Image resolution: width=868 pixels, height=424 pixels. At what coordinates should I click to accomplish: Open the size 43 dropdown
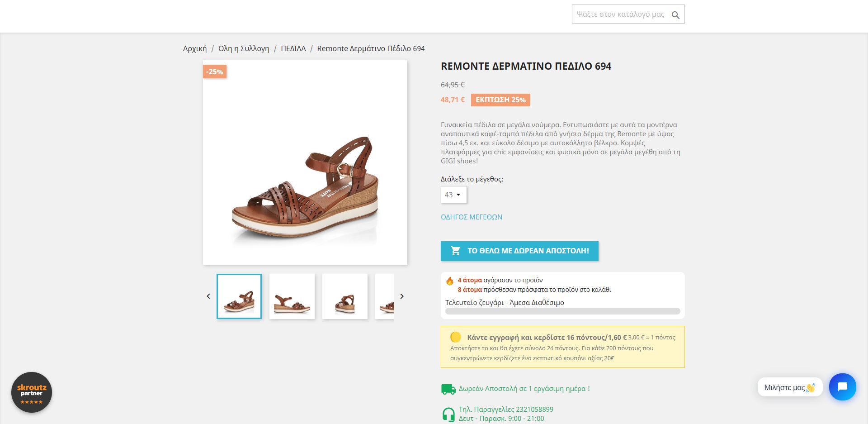[x=453, y=195]
